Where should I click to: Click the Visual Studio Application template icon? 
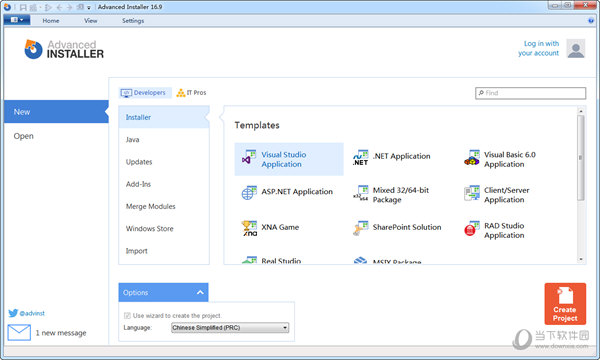[249, 157]
